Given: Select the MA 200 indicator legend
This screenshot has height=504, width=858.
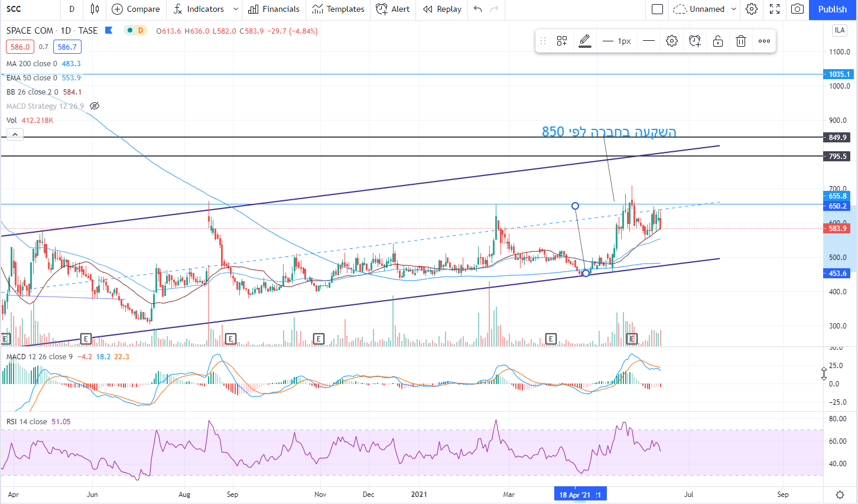Looking at the screenshot, I should pyautogui.click(x=32, y=63).
